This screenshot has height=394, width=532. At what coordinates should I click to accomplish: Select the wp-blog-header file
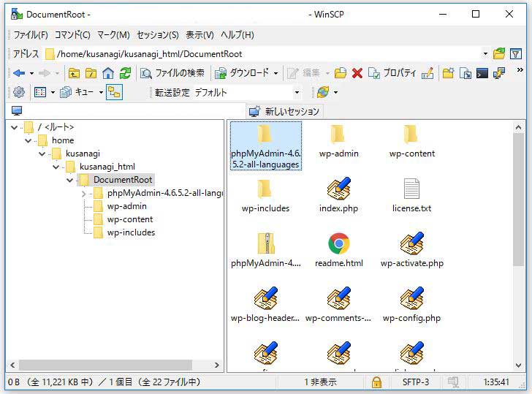coord(265,304)
